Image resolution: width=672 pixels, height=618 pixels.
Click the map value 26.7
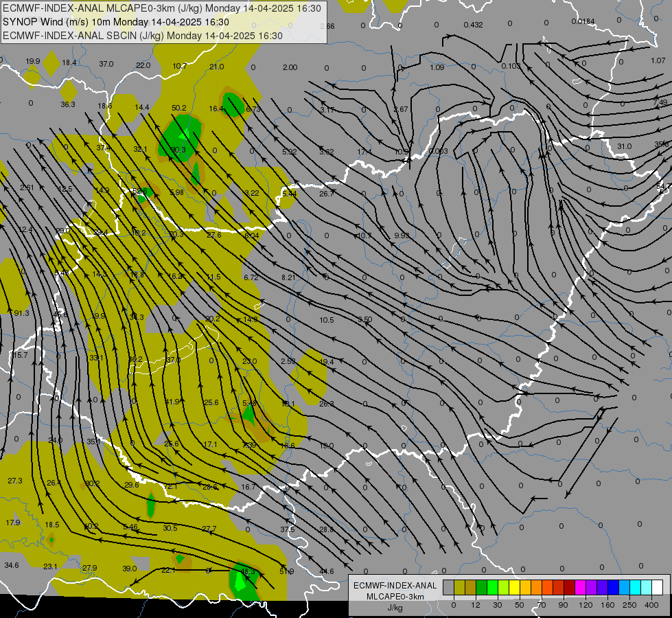(x=327, y=194)
